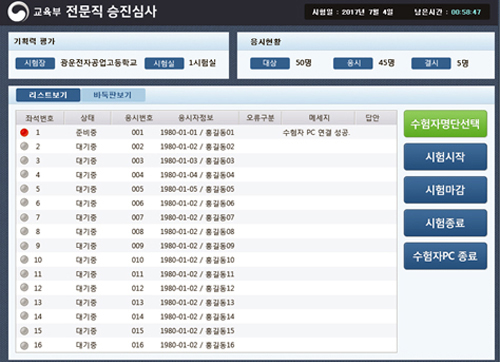Screen dimensions: 500x362
Task: Click examinee '1980-01-05 / 홍길동05'
Action: click(197, 189)
